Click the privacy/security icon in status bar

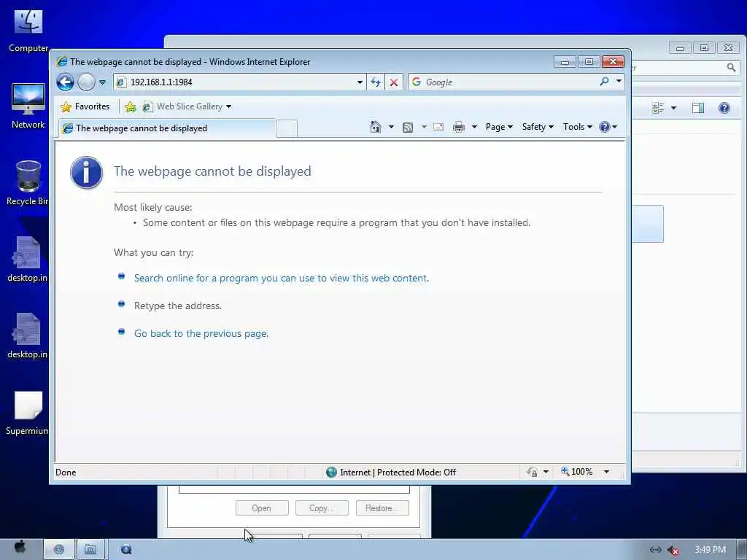[x=532, y=472]
